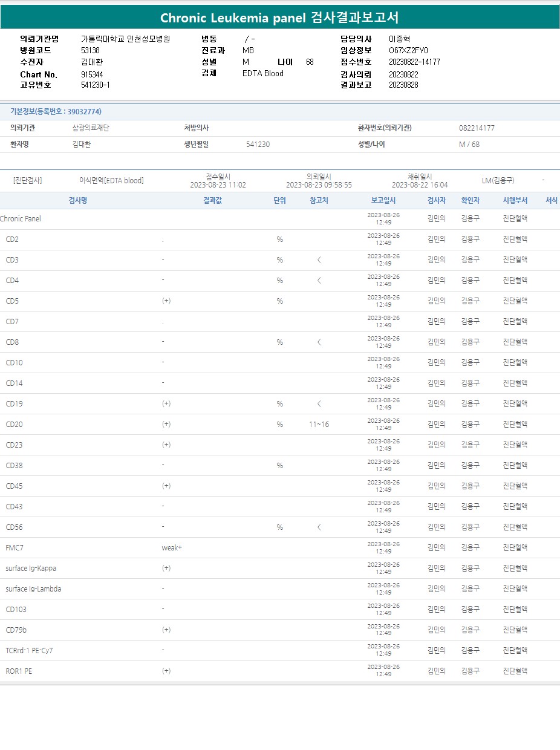Click the 11~16 reference range value
The width and height of the screenshot is (560, 750).
(x=319, y=425)
